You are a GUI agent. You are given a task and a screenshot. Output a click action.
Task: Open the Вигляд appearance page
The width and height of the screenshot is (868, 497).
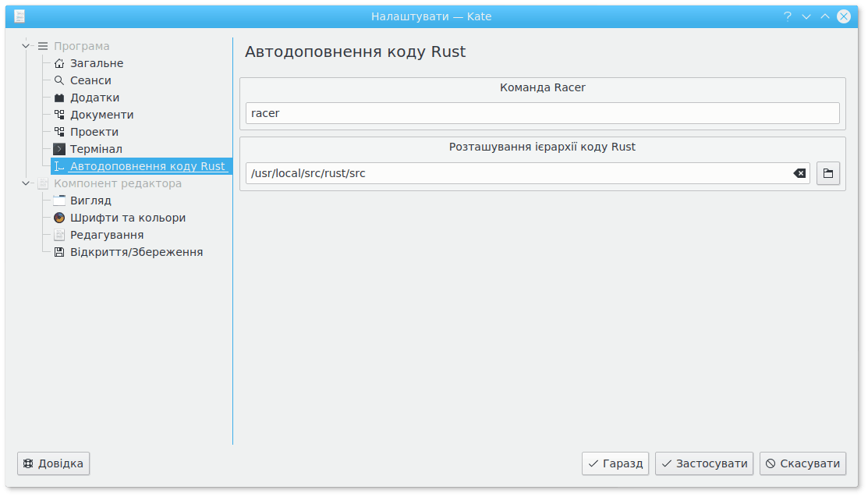click(90, 201)
